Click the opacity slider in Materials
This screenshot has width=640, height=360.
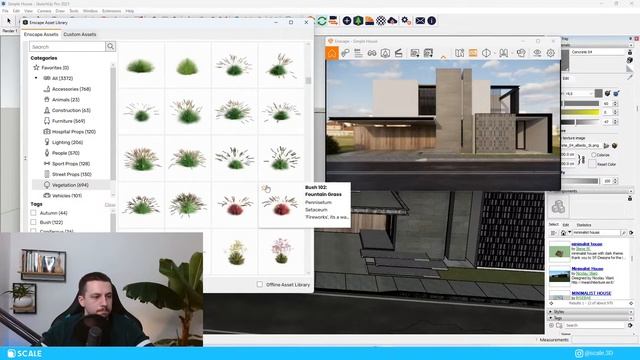click(580, 181)
